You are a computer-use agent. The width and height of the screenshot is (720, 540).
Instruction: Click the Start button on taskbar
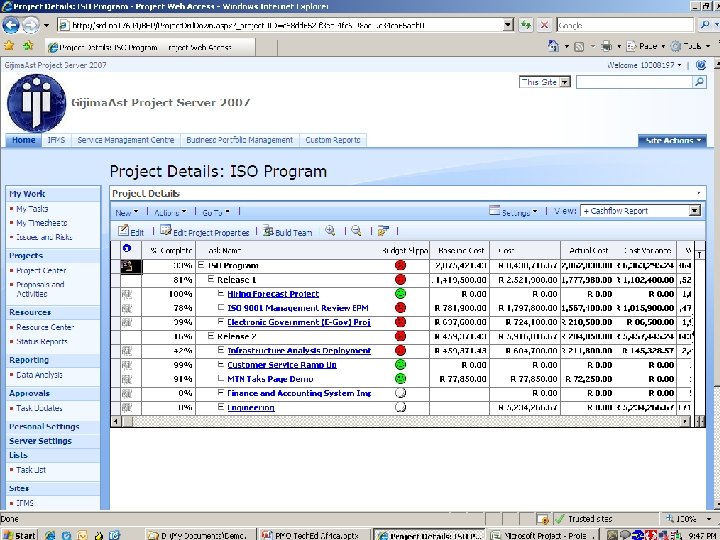20,535
